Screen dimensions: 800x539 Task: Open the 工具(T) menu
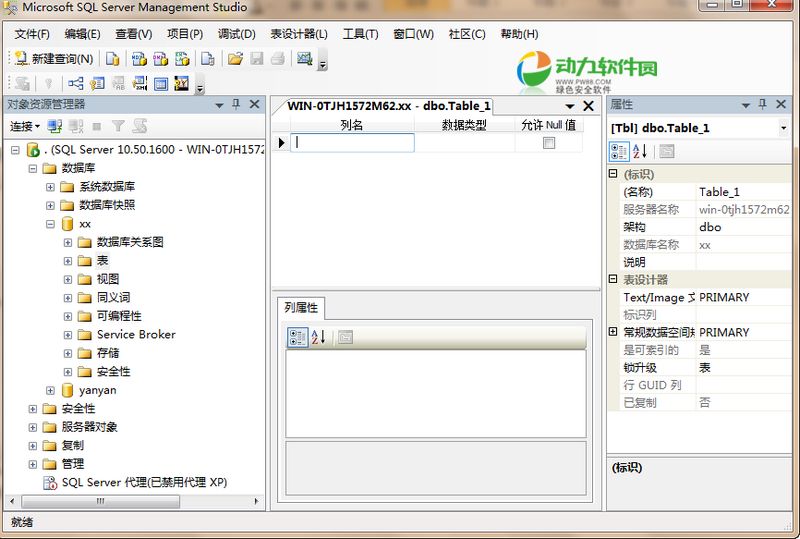pos(360,34)
